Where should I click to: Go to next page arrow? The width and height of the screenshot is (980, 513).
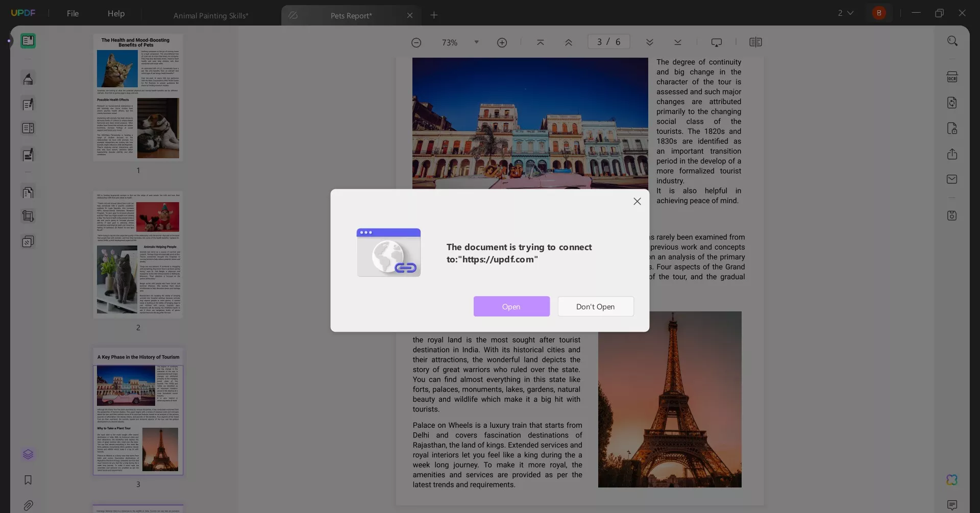click(x=650, y=42)
